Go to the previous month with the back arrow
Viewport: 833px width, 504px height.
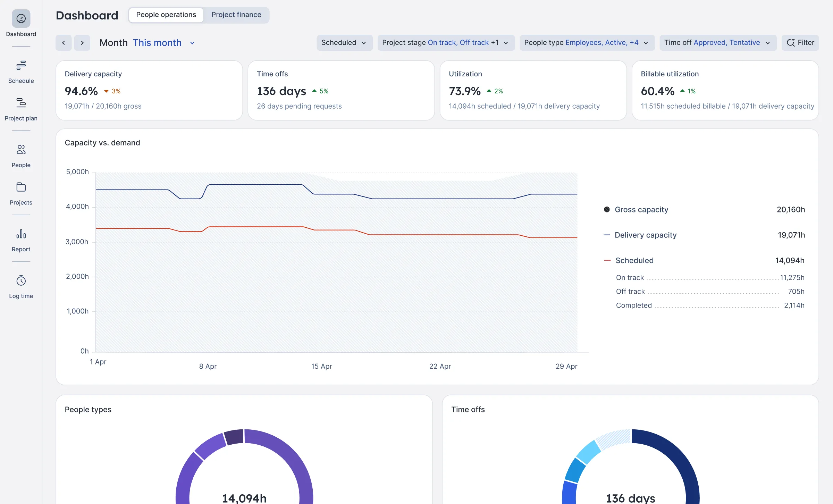click(64, 42)
